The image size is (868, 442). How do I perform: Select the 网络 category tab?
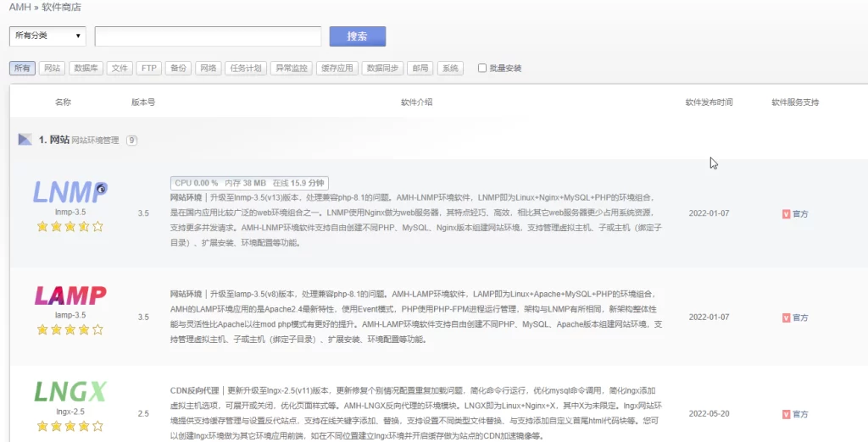pyautogui.click(x=209, y=68)
